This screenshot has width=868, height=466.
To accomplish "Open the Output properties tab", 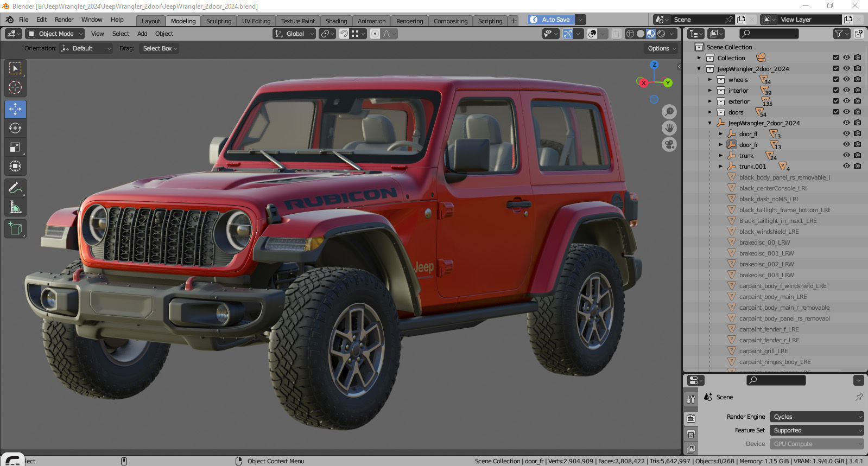I will (691, 433).
